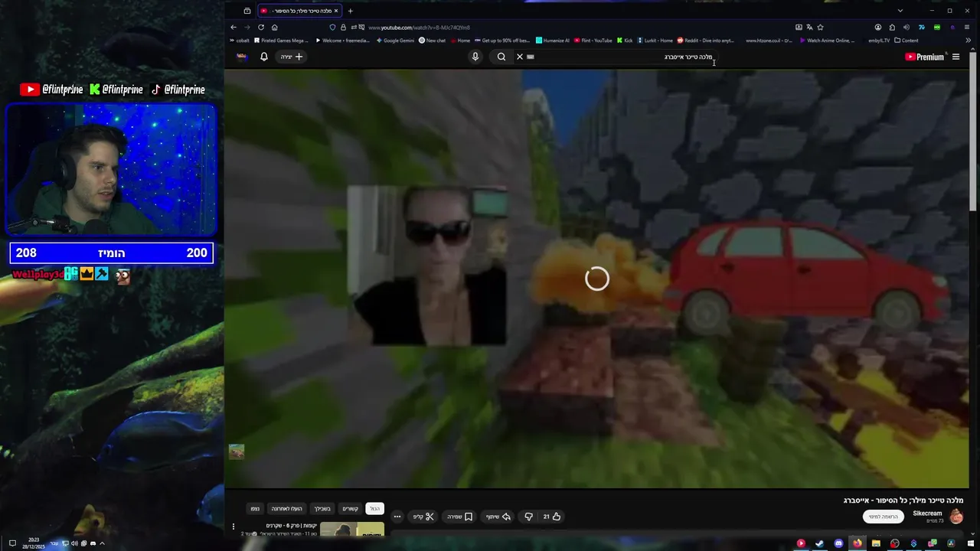
Task: Click the Steam icon in the taskbar
Action: [x=819, y=543]
